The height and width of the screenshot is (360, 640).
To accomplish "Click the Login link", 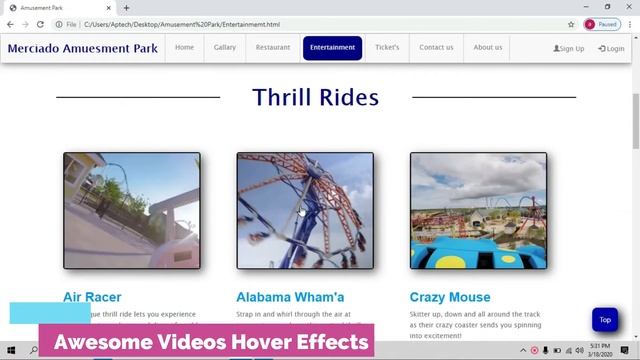I will [611, 49].
